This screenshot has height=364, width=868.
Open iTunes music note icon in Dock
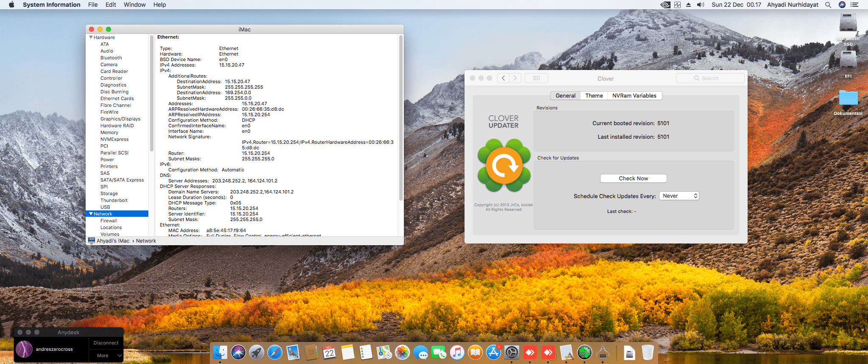click(457, 352)
